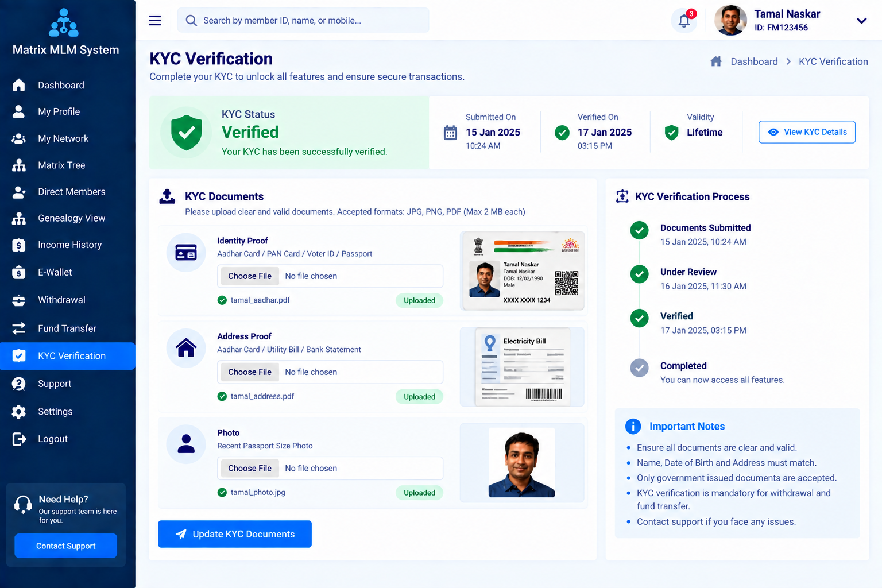Click the tamal_address.pdf file name
The image size is (882, 588).
pyautogui.click(x=262, y=396)
